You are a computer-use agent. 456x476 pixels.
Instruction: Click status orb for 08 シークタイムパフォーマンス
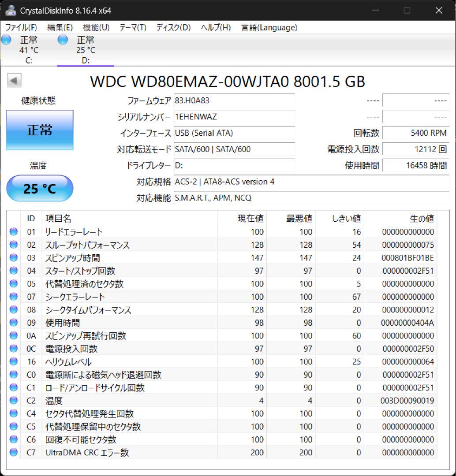click(x=14, y=310)
